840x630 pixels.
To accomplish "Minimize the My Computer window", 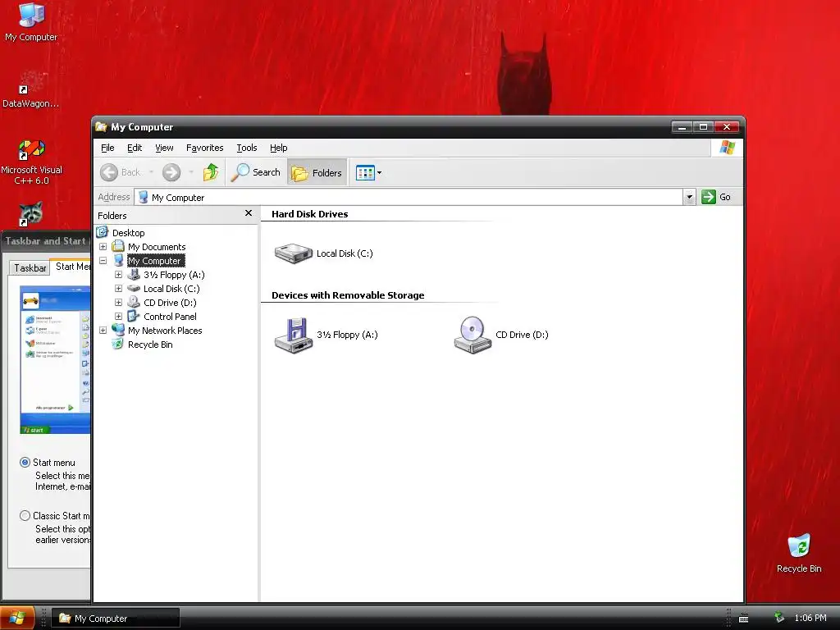I will coord(682,127).
